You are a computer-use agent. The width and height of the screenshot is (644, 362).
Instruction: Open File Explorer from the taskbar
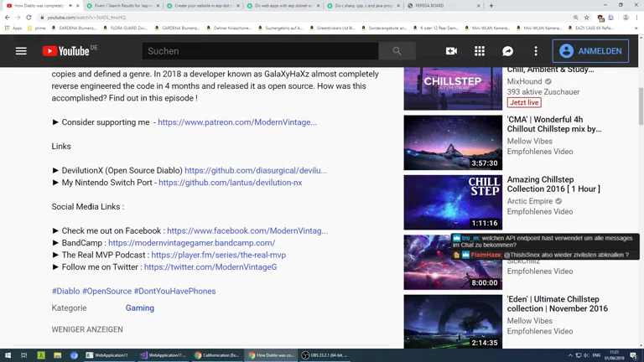pyautogui.click(x=58, y=355)
